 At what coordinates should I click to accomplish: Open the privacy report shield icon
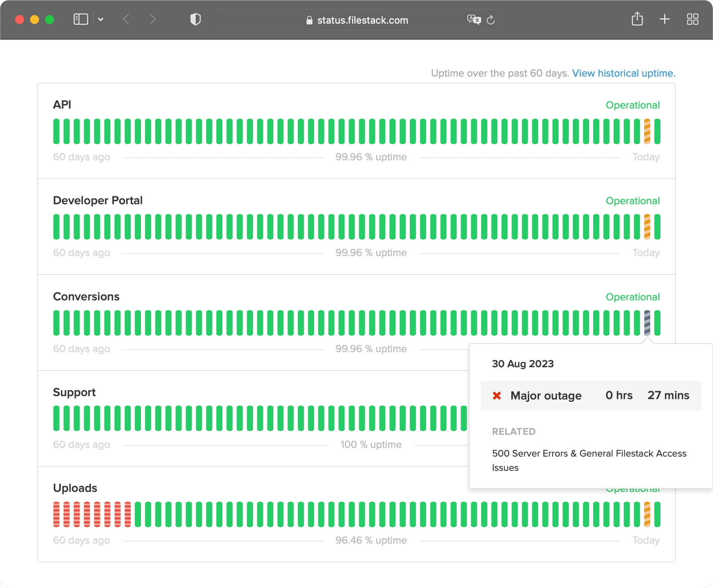point(195,19)
